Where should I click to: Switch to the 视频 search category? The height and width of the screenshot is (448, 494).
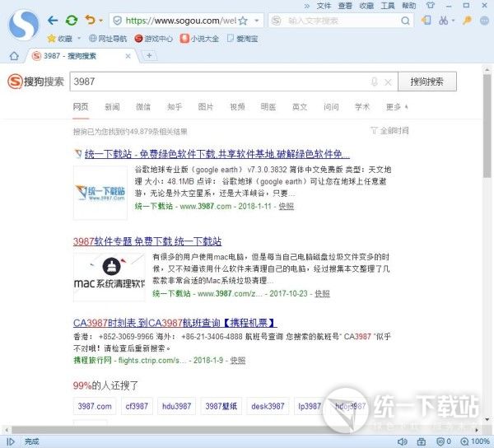(237, 107)
